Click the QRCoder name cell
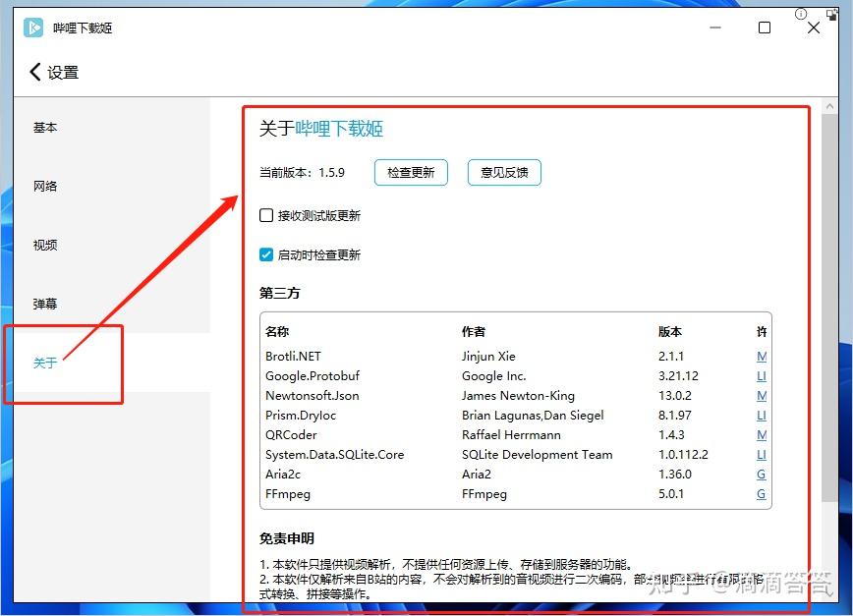 click(291, 435)
